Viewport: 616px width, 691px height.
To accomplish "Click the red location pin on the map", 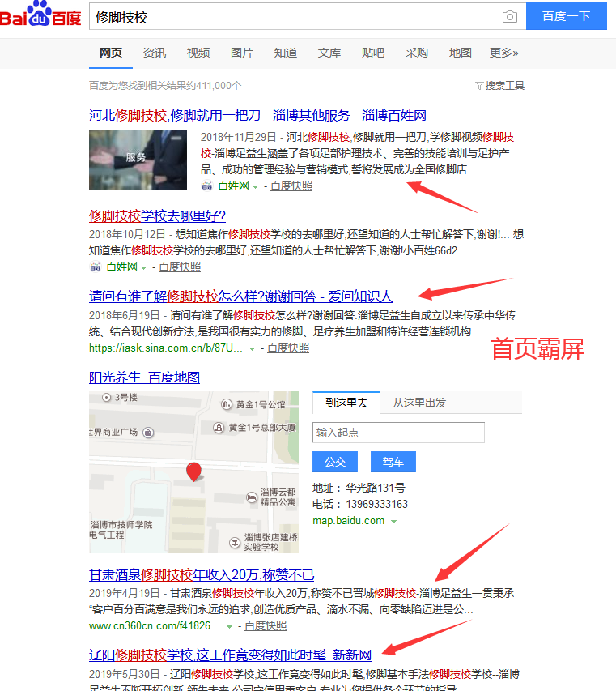I will 193,471.
